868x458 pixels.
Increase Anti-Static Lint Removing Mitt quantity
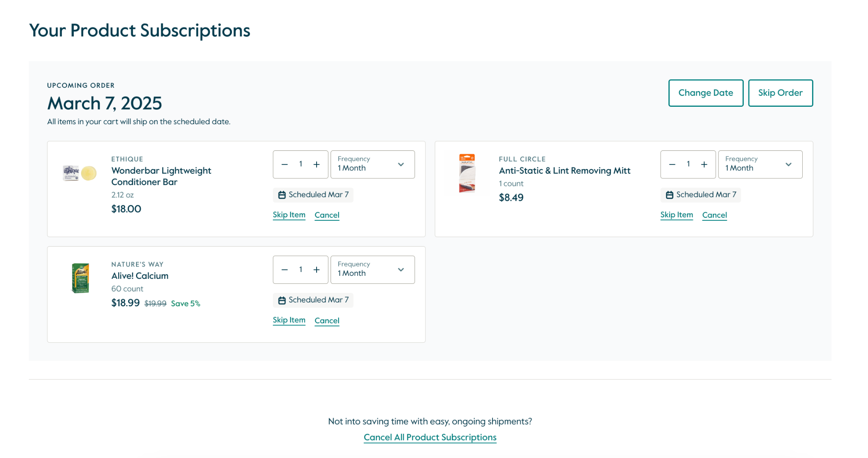click(704, 164)
